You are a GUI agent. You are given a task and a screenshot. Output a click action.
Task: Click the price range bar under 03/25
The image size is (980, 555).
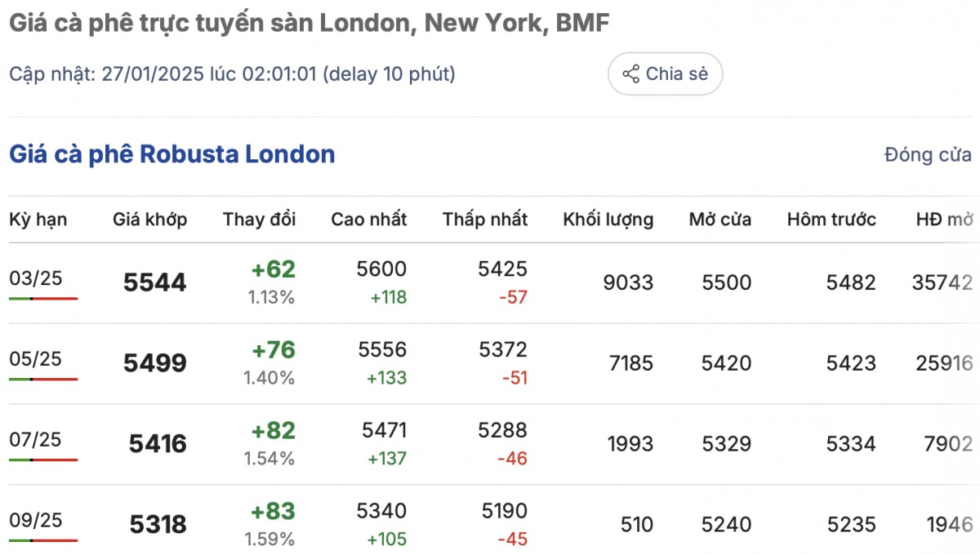click(43, 299)
